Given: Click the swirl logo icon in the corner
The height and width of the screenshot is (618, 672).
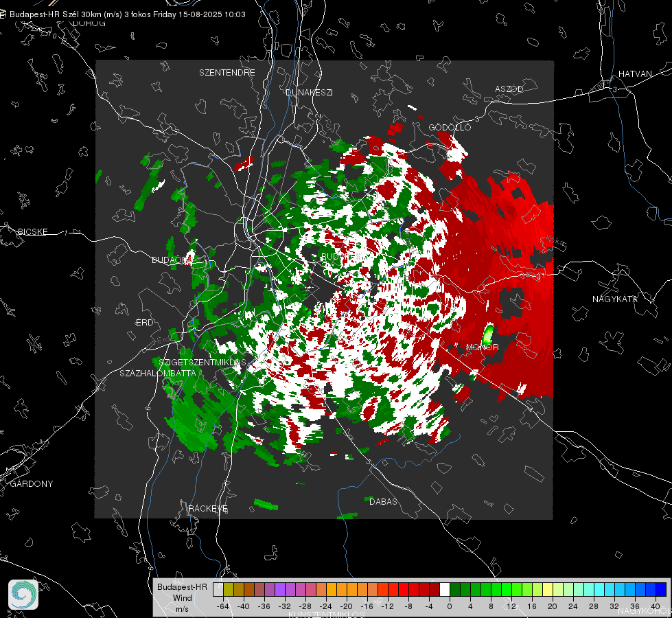Looking at the screenshot, I should pos(23,595).
